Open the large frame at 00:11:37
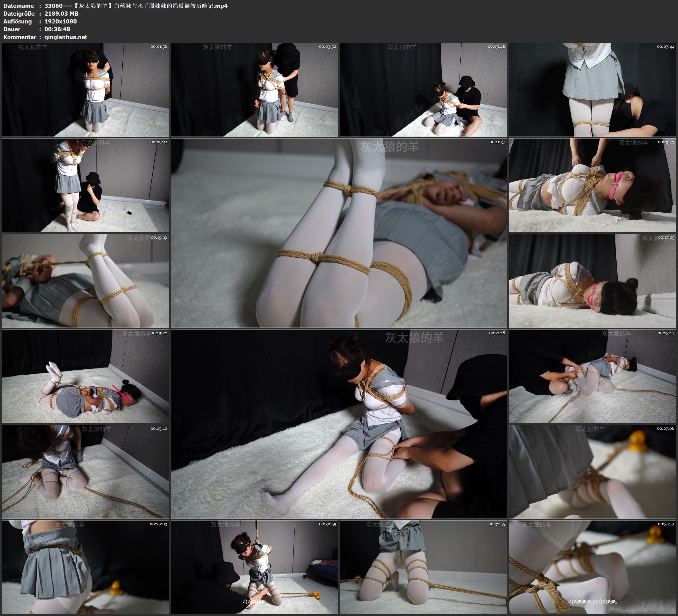Viewport: 678px width, 616px height. [339, 233]
